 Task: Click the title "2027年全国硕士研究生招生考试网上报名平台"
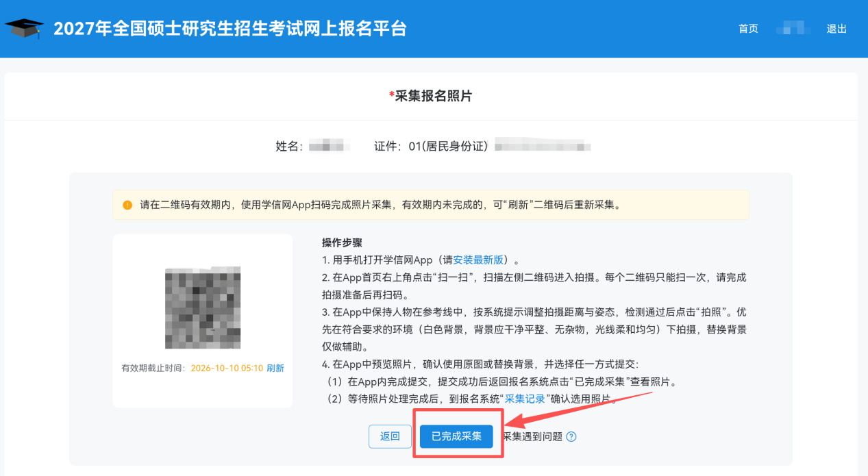coord(230,29)
